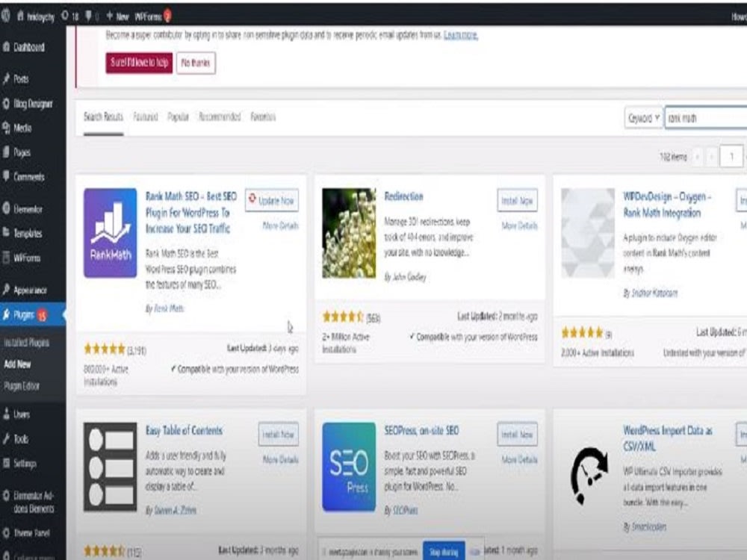Open comments from the admin bar
This screenshot has height=560, width=747.
point(92,16)
